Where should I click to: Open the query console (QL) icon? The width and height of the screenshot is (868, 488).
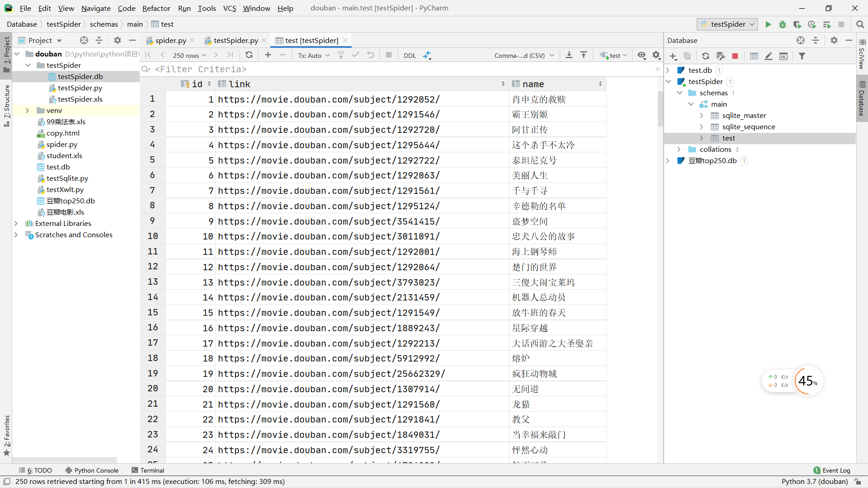point(783,56)
